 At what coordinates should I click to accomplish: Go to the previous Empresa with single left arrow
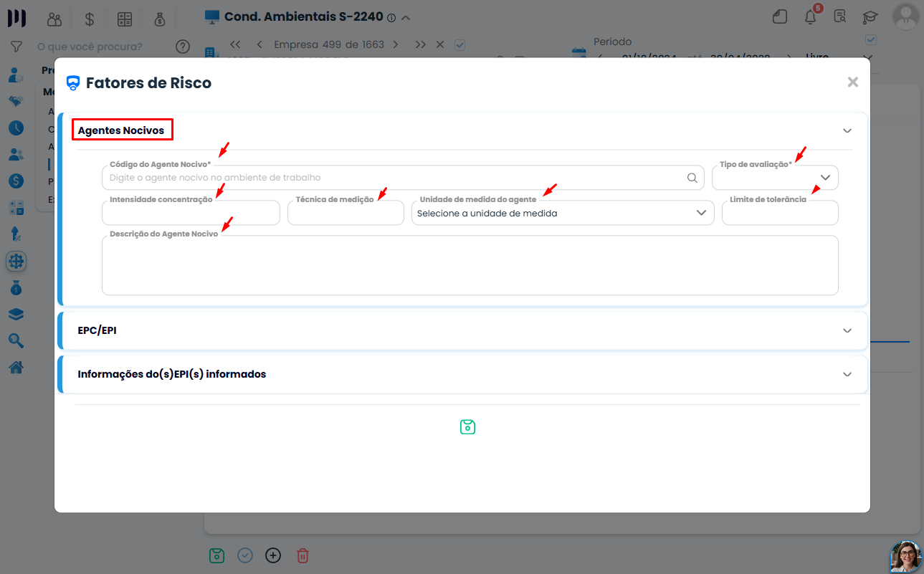pos(259,44)
